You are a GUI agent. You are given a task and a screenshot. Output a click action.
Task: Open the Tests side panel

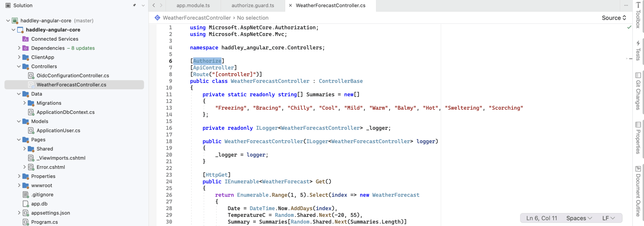point(638,50)
